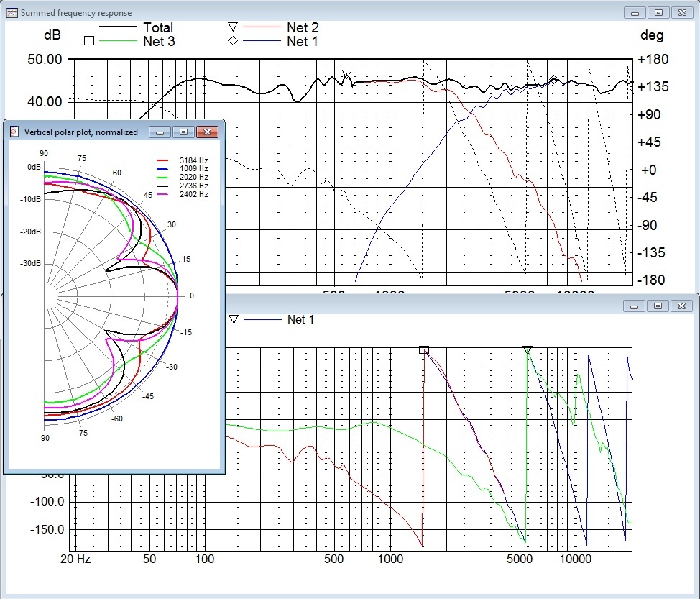Screen dimensions: 700x599
Task: Click the '-10dB' polar ring label
Action: [30, 199]
